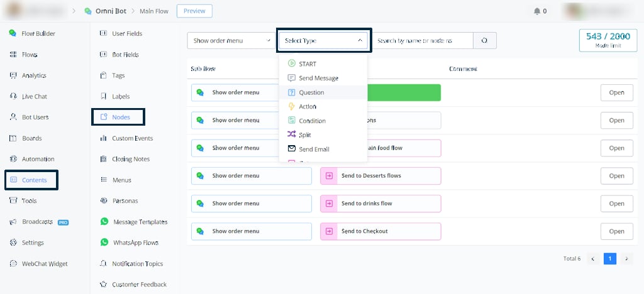Click Bot Users person icon
Screen dimensions: 644x294
pos(13,117)
